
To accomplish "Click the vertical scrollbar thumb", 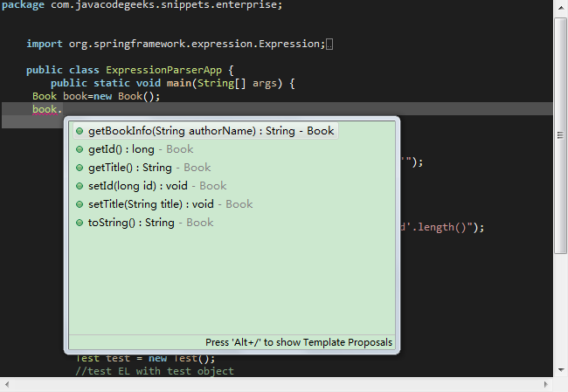I will 561,135.
